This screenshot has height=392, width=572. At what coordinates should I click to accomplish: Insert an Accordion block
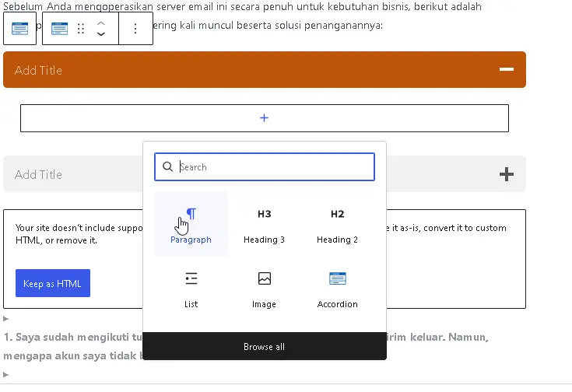tap(338, 289)
